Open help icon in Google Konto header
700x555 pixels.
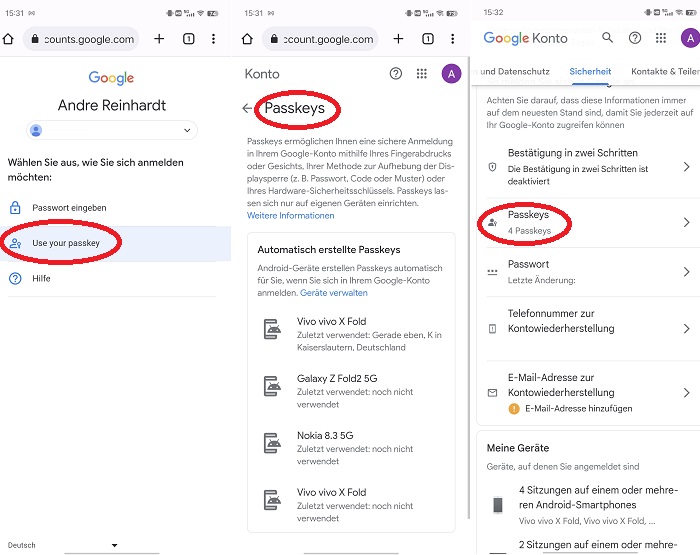click(635, 38)
